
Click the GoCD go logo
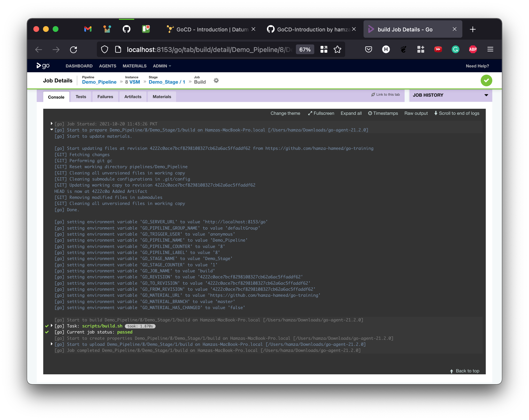[x=43, y=65]
